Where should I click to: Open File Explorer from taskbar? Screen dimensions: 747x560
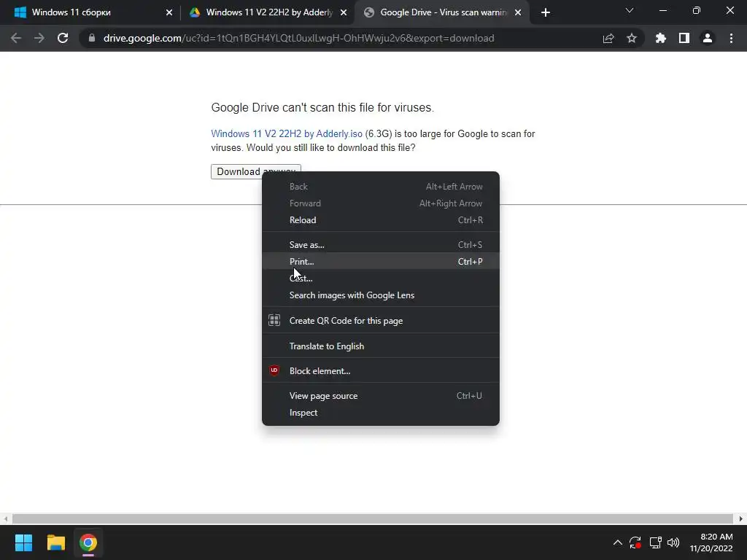point(55,542)
